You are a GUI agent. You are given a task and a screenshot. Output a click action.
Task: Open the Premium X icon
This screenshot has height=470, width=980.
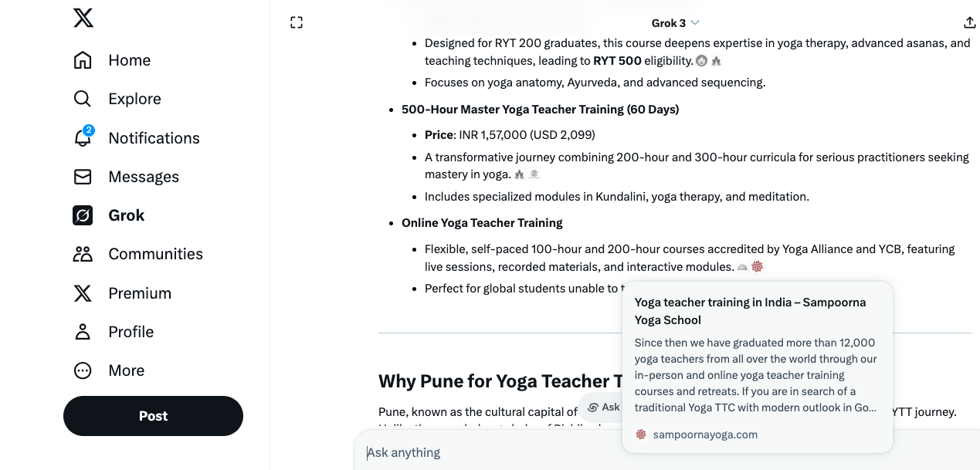[x=83, y=293]
